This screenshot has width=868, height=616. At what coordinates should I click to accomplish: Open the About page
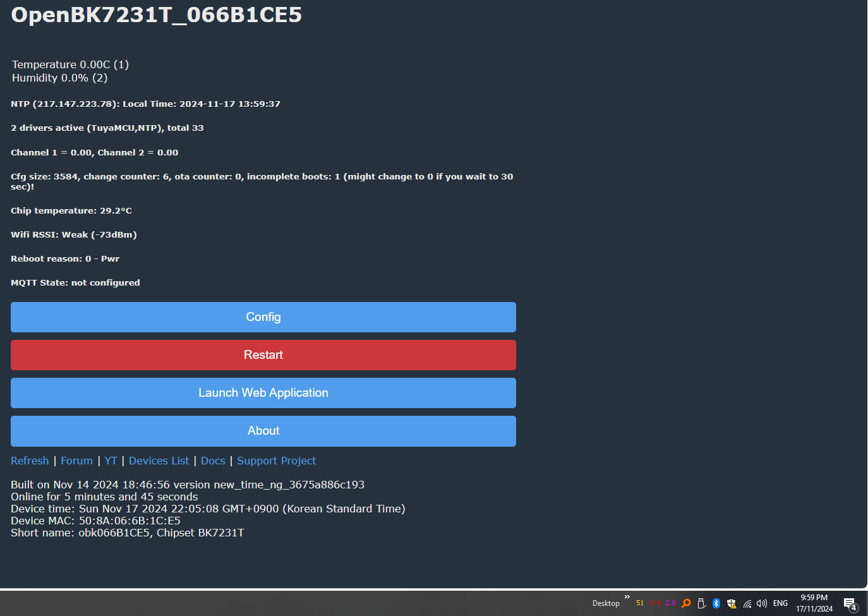pyautogui.click(x=263, y=431)
